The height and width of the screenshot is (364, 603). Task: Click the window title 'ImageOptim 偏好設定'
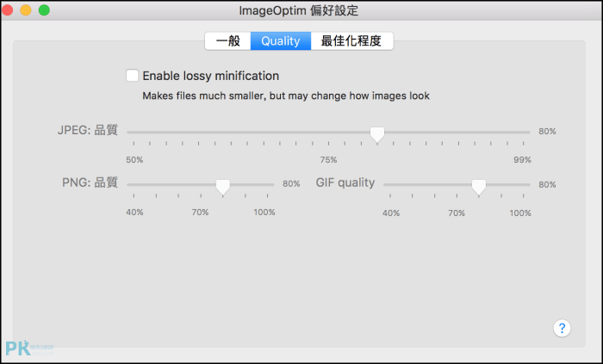tap(298, 10)
